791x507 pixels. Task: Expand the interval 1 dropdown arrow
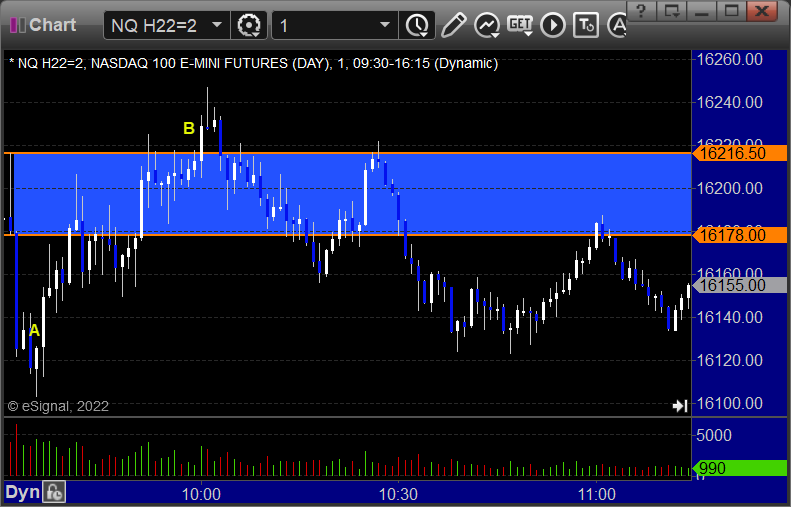[385, 25]
